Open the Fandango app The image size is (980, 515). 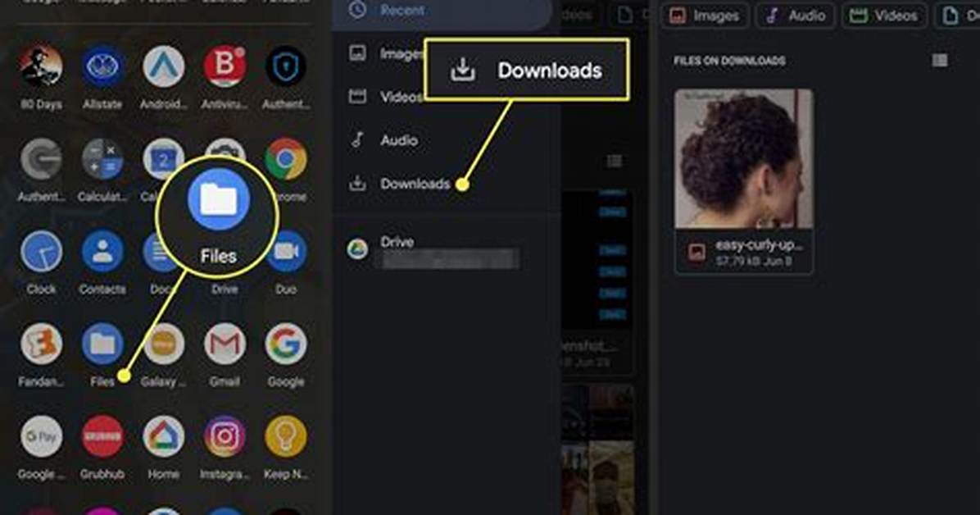click(41, 344)
